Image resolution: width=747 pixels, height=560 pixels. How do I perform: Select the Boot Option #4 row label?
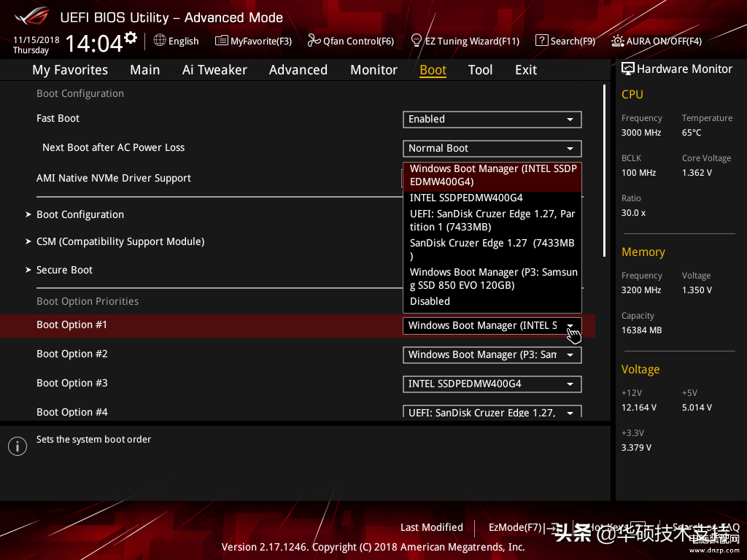pyautogui.click(x=72, y=412)
